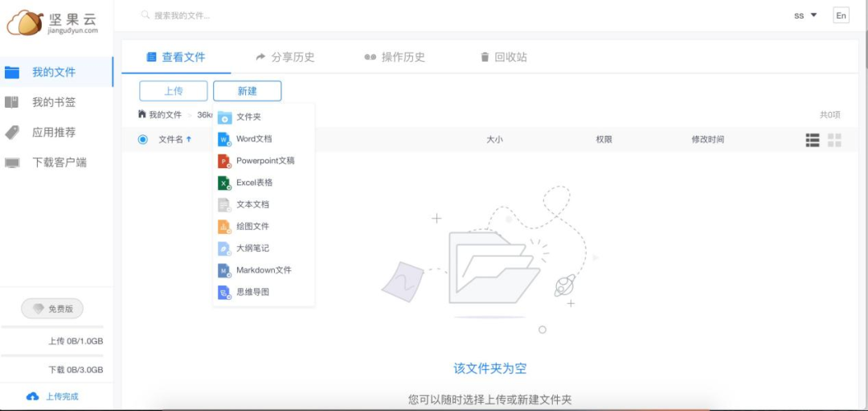The width and height of the screenshot is (868, 411).
Task: Click the 我的文件 folder icon in sidebar
Action: point(11,72)
